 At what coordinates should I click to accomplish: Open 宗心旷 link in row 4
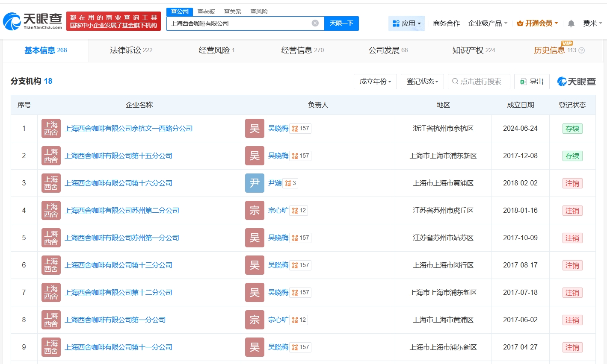point(278,211)
